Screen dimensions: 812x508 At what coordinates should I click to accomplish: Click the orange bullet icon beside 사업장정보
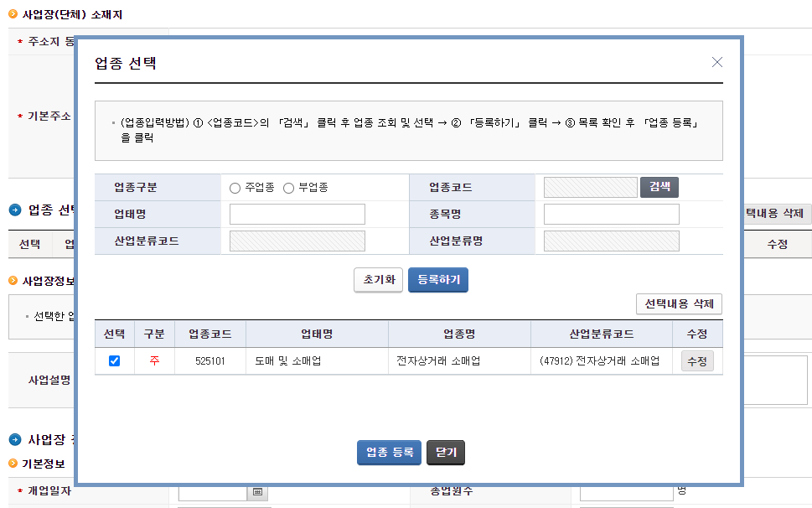pyautogui.click(x=13, y=281)
